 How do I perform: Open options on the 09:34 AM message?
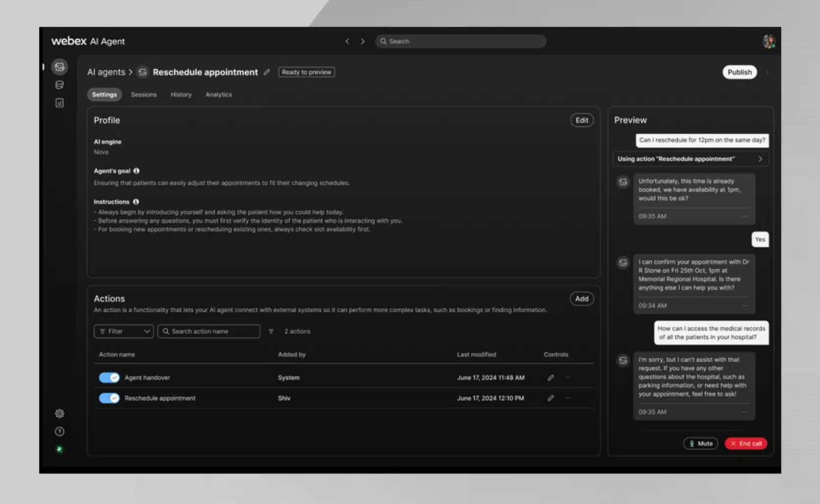(x=744, y=305)
